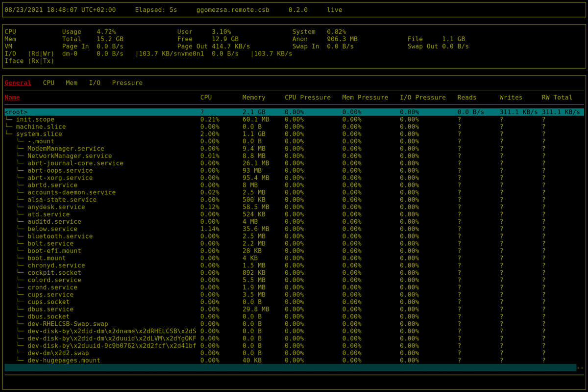Select the -.mount entry
This screenshot has width=588, height=392.
point(294,141)
